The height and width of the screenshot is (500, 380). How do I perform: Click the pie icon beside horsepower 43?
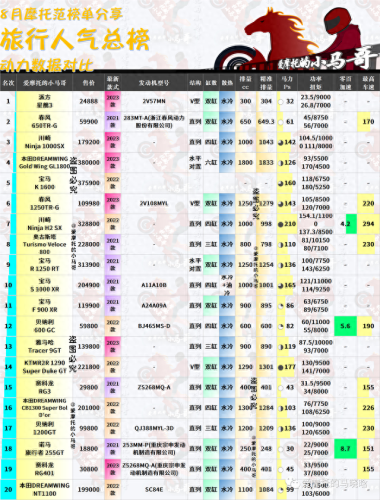click(281, 388)
